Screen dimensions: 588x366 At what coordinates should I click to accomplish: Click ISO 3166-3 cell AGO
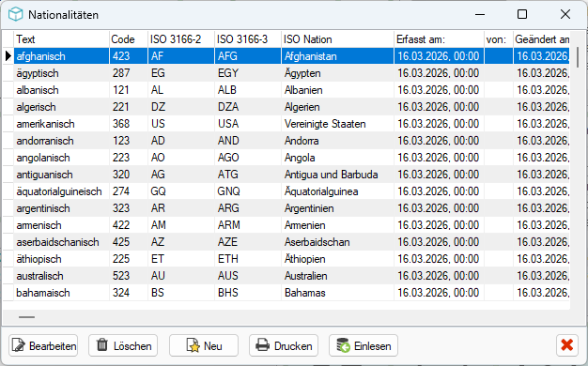[x=248, y=158]
